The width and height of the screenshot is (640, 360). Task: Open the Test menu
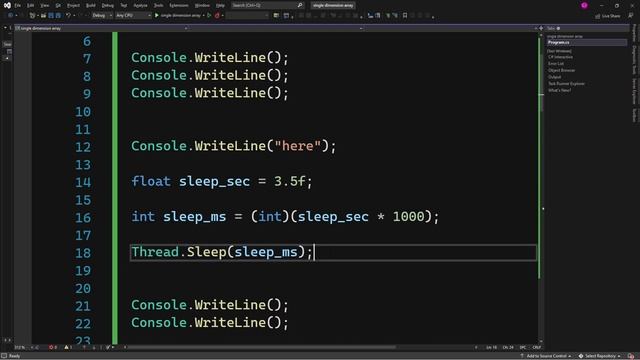click(x=124, y=5)
